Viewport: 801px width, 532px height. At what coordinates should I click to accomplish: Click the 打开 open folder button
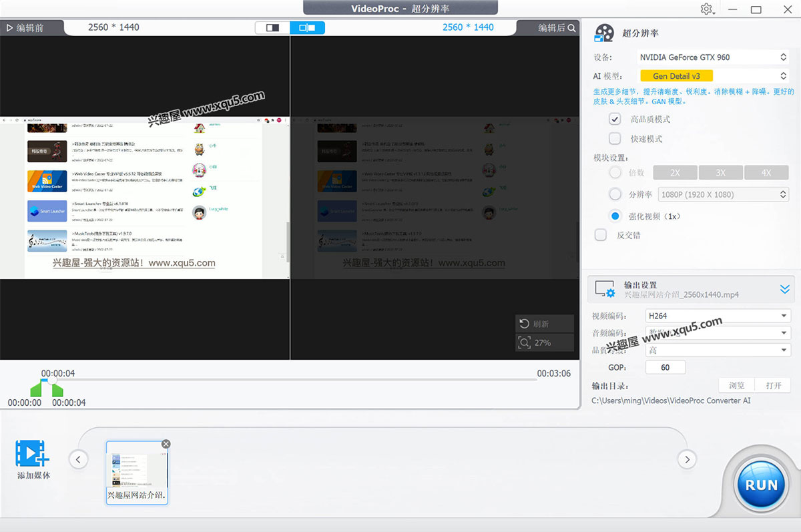click(773, 386)
